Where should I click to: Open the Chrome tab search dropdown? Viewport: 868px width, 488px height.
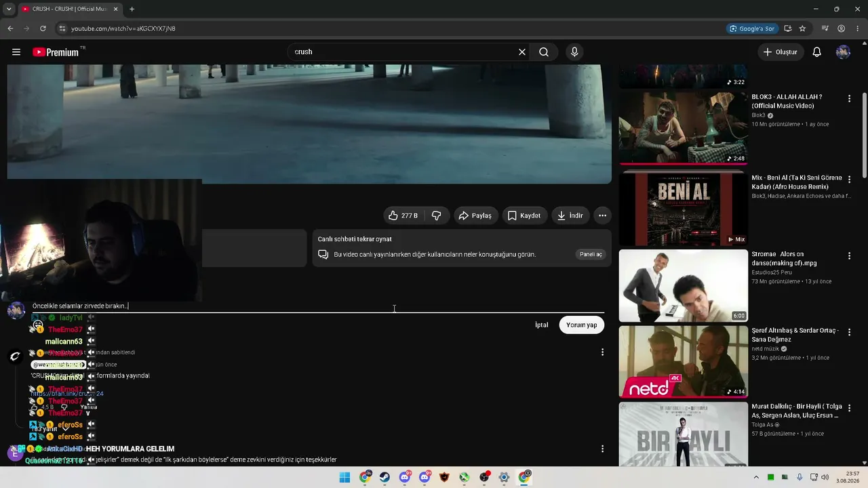9,9
